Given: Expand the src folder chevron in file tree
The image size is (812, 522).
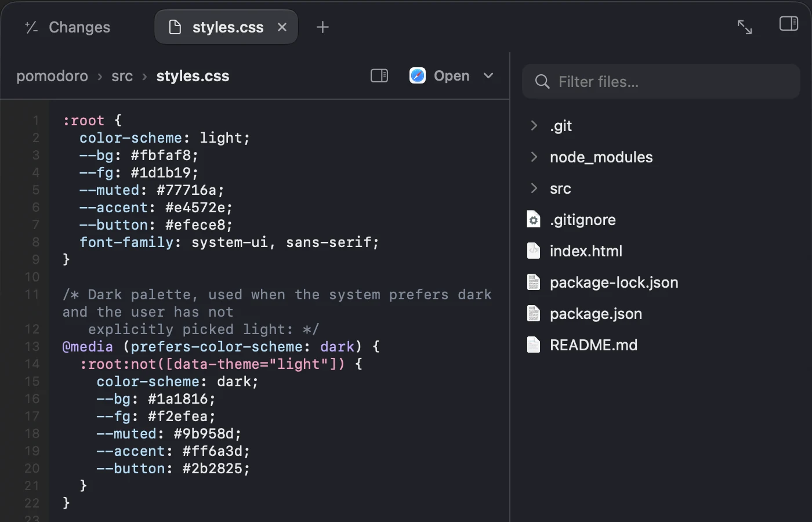Looking at the screenshot, I should click(x=534, y=188).
